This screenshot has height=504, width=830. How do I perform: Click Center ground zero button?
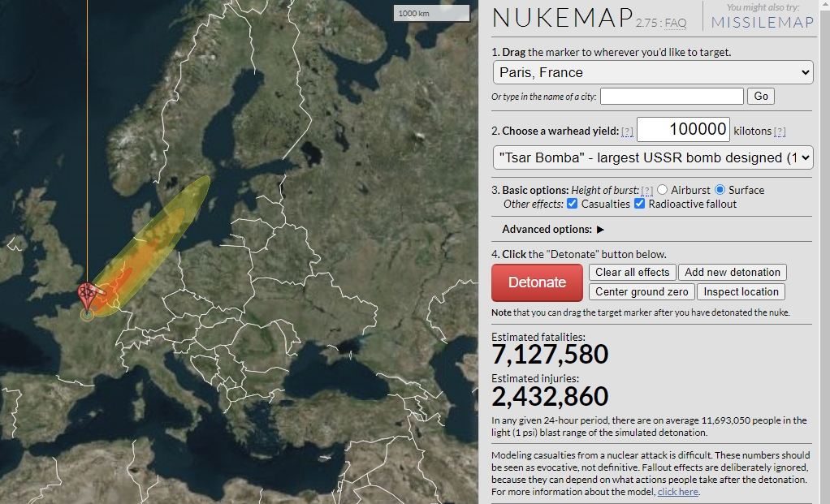642,292
